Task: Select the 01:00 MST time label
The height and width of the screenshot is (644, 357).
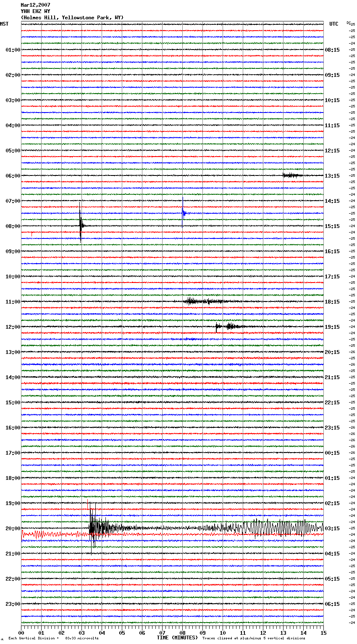Action: (13, 50)
